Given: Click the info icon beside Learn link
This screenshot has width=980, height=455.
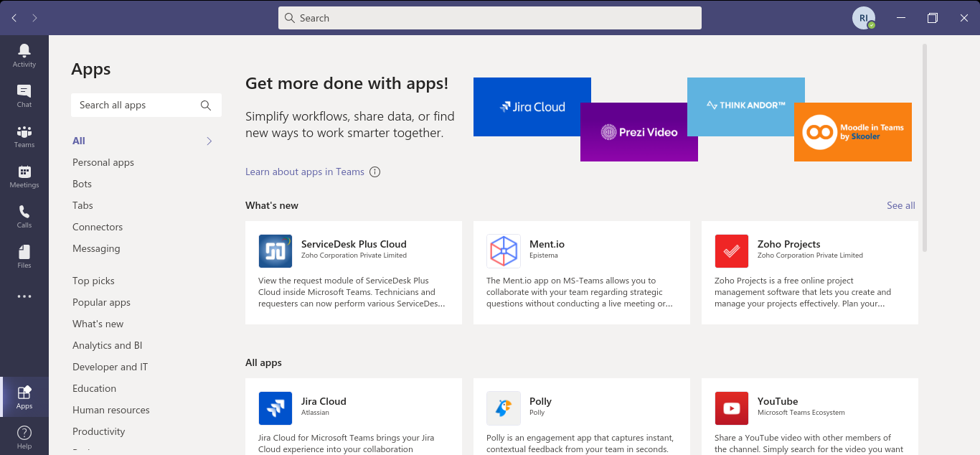Looking at the screenshot, I should tap(374, 172).
